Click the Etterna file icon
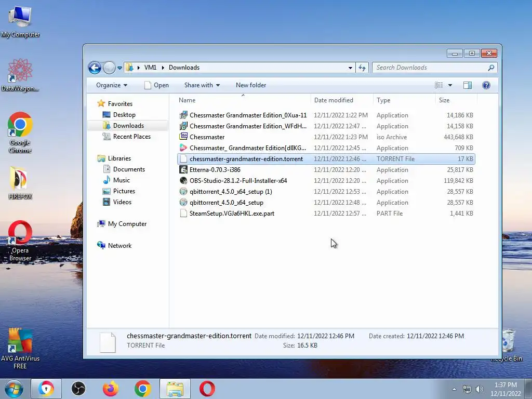This screenshot has height=399, width=532. [183, 170]
